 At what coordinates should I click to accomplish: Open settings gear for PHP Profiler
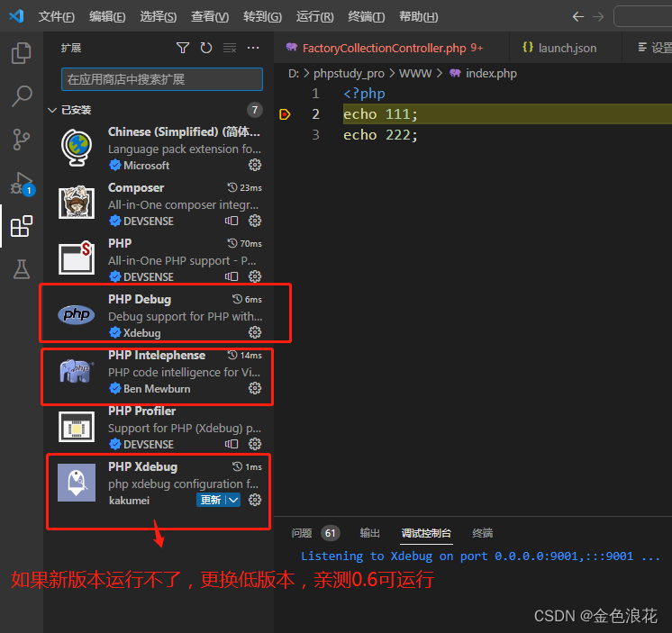pyautogui.click(x=255, y=444)
